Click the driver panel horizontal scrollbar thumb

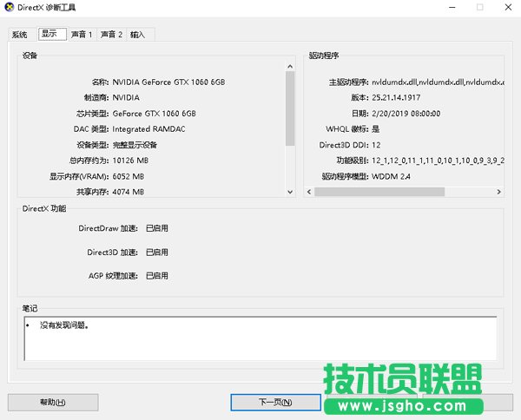tap(379, 192)
